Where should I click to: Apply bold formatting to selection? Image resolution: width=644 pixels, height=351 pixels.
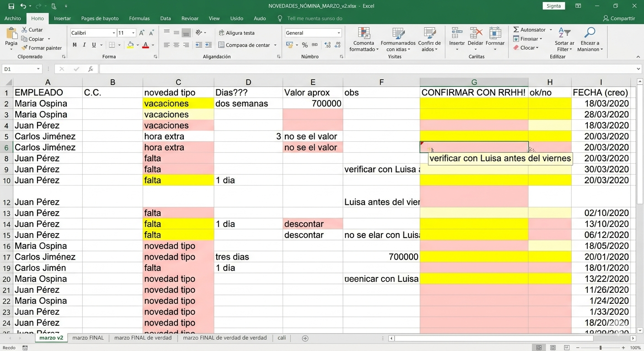[x=75, y=44]
